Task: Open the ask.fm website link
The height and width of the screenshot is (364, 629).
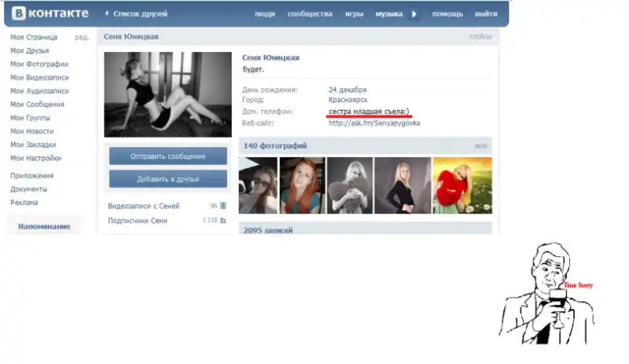Action: pos(373,123)
